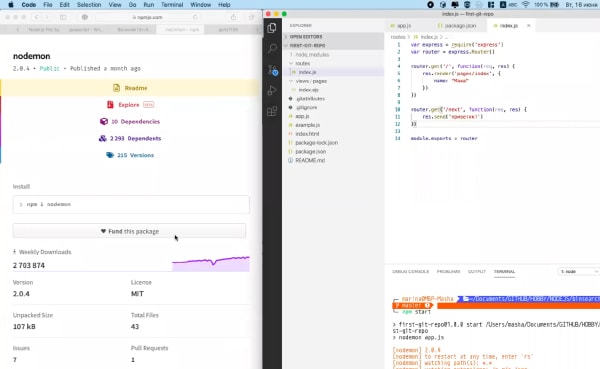This screenshot has height=369, width=600.
Task: Open the Terminal menu in menu bar
Action: click(x=172, y=5)
